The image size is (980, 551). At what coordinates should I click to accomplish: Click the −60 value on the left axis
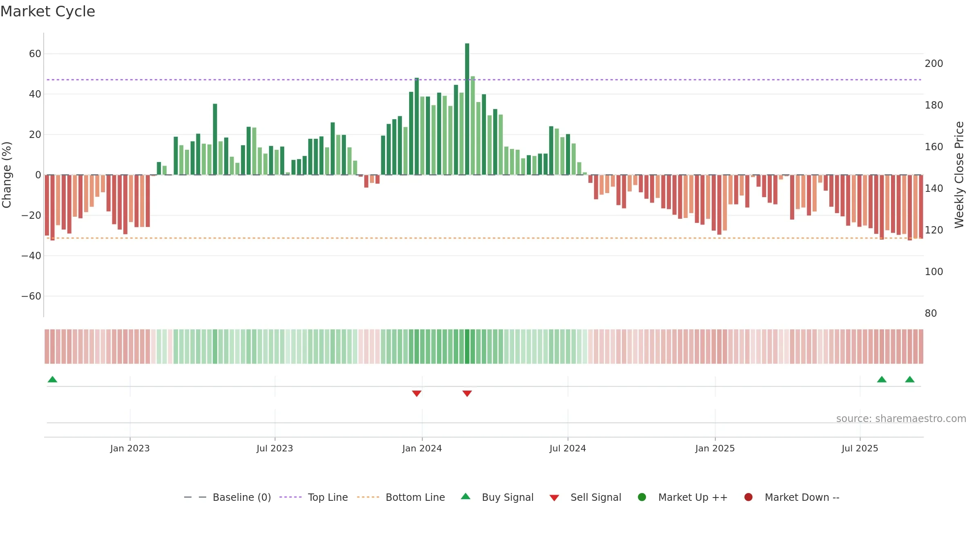coord(31,296)
